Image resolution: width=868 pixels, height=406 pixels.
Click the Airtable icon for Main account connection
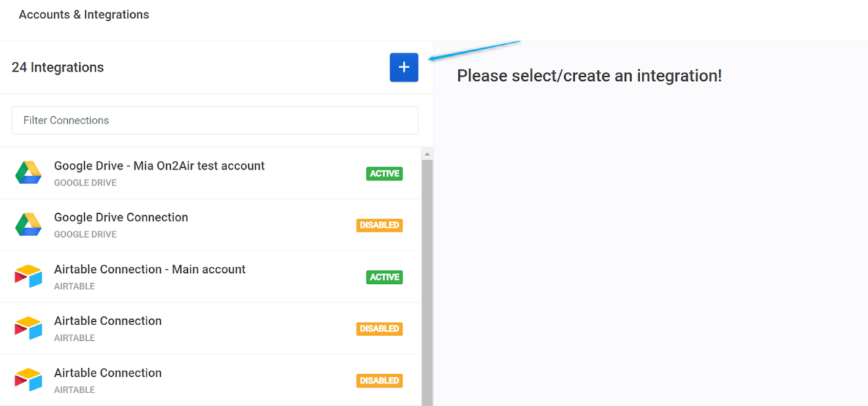pos(28,276)
